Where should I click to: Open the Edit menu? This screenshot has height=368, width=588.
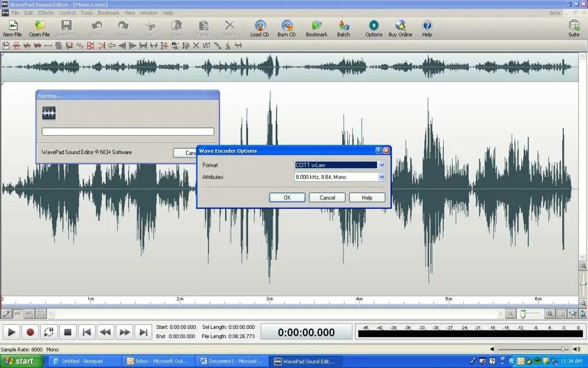click(x=29, y=13)
